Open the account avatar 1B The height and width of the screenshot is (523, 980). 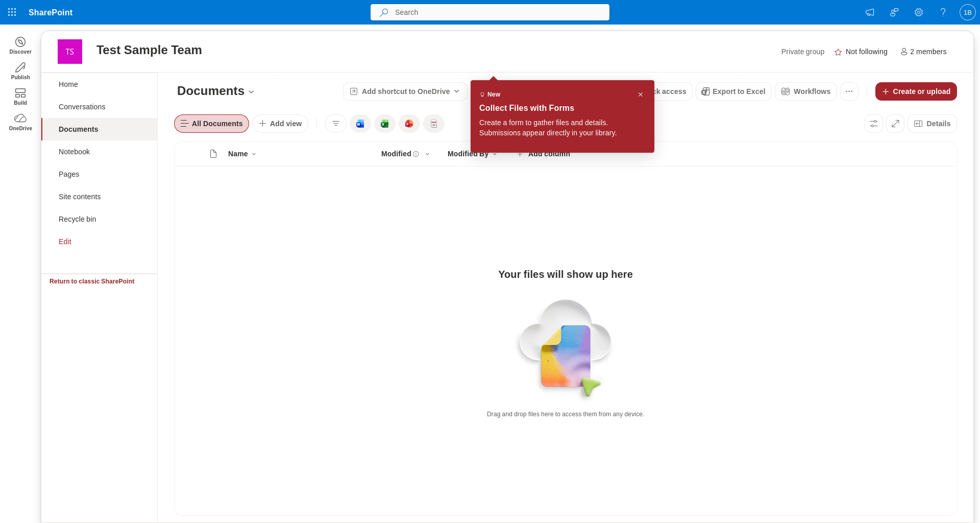[968, 12]
